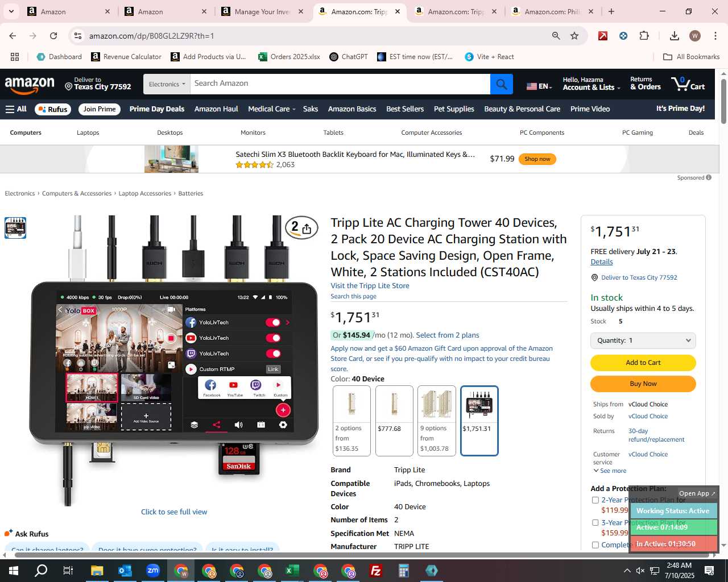Click the red Adobe extension icon
The width and height of the screenshot is (728, 582).
point(603,36)
